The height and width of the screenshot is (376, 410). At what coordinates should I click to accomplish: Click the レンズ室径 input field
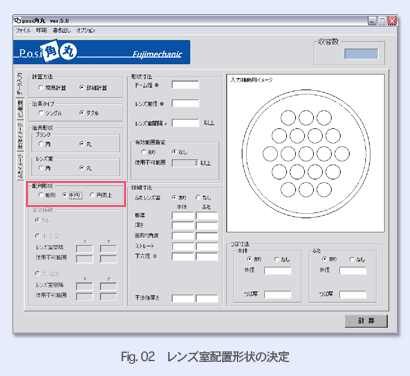[x=185, y=103]
